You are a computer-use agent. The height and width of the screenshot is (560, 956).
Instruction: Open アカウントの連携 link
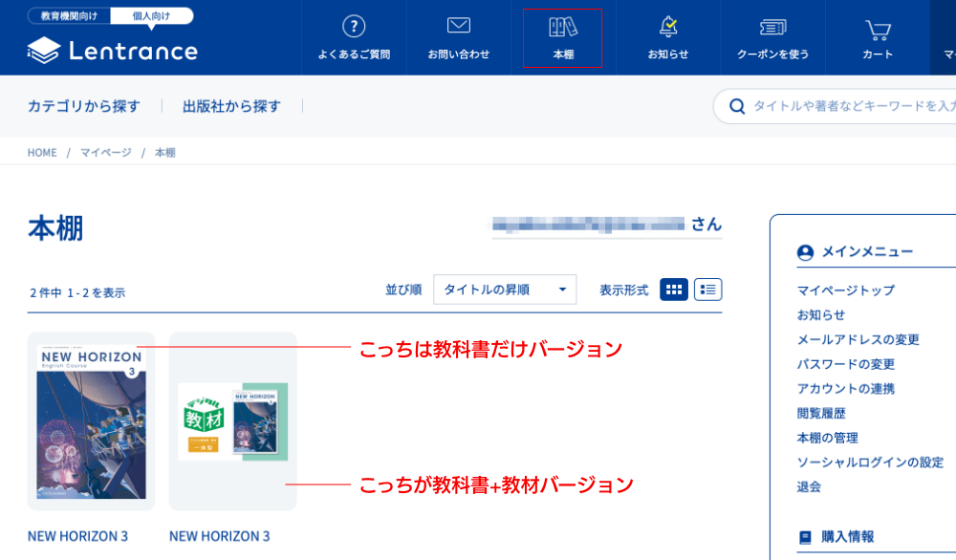point(846,388)
